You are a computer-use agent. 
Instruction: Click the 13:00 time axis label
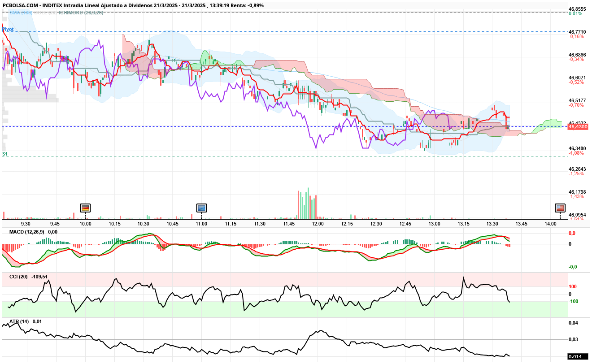tap(434, 223)
